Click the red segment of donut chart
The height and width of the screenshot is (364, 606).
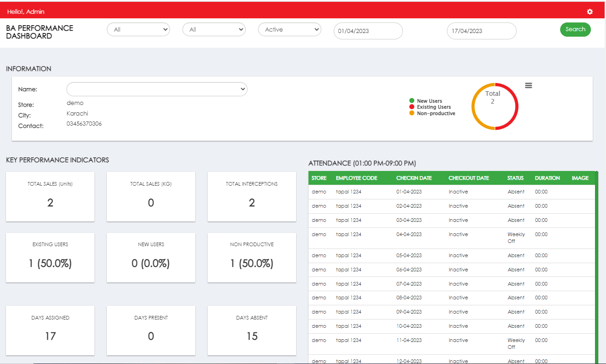[x=516, y=106]
